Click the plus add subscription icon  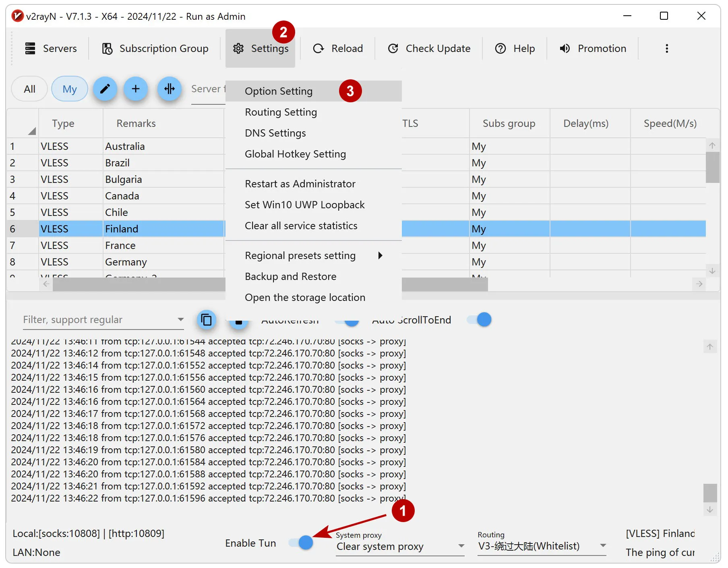pyautogui.click(x=136, y=89)
